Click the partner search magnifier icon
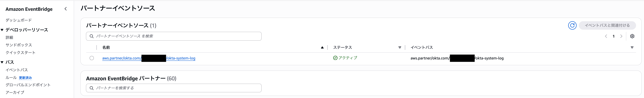 (91, 88)
